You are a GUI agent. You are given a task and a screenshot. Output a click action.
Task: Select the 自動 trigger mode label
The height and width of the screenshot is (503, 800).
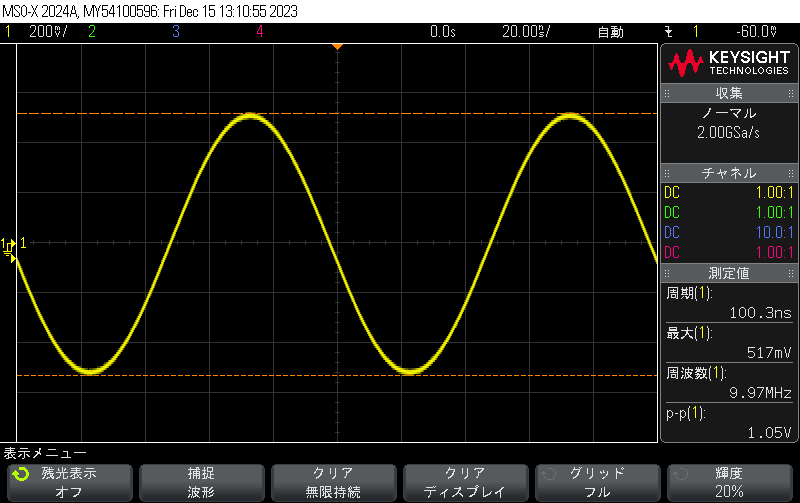click(x=610, y=31)
